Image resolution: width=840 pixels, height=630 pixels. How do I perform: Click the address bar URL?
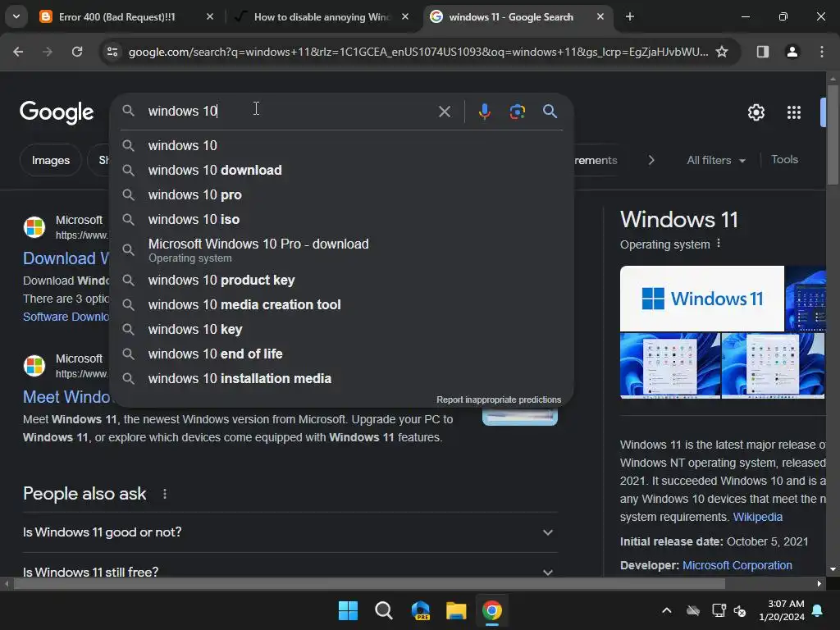coord(418,52)
